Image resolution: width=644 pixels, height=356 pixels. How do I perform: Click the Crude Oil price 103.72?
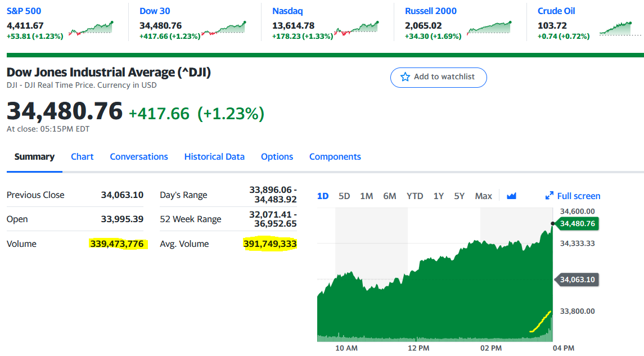pyautogui.click(x=552, y=25)
